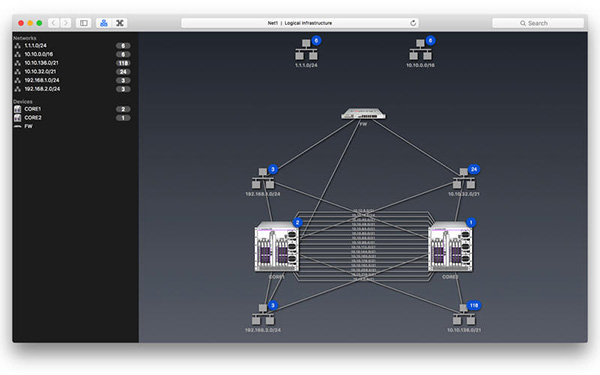
Task: Click the Devices section header
Action: 23,102
